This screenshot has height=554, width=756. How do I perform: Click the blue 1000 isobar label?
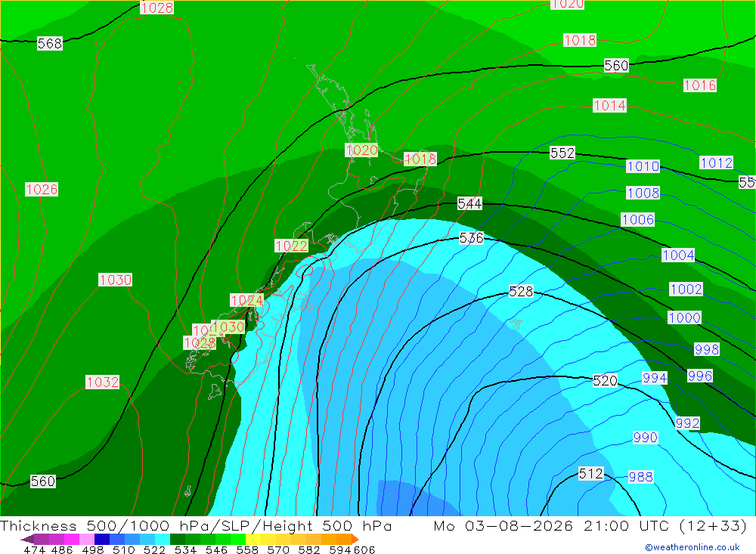click(685, 318)
